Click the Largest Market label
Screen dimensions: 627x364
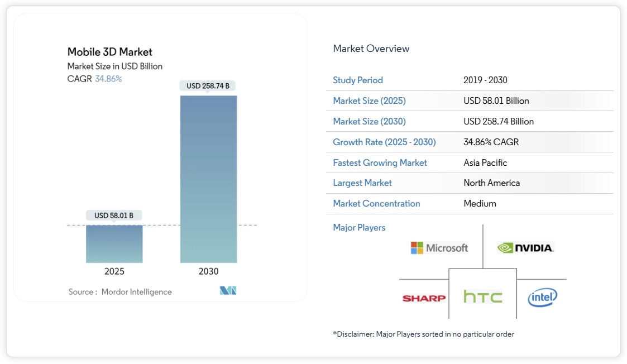362,183
